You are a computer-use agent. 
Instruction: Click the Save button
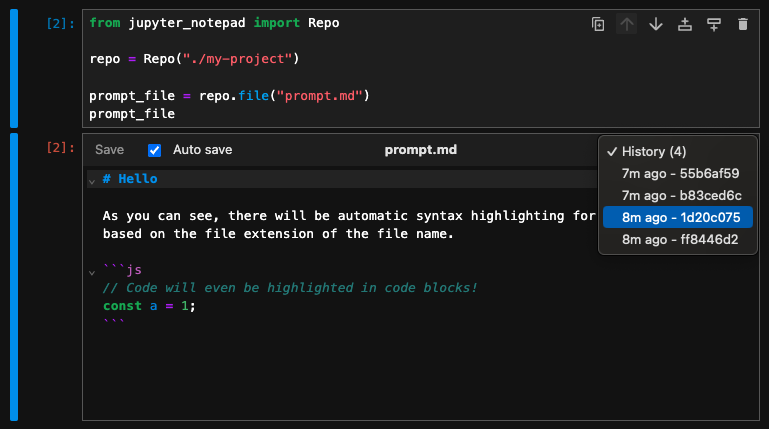click(109, 150)
